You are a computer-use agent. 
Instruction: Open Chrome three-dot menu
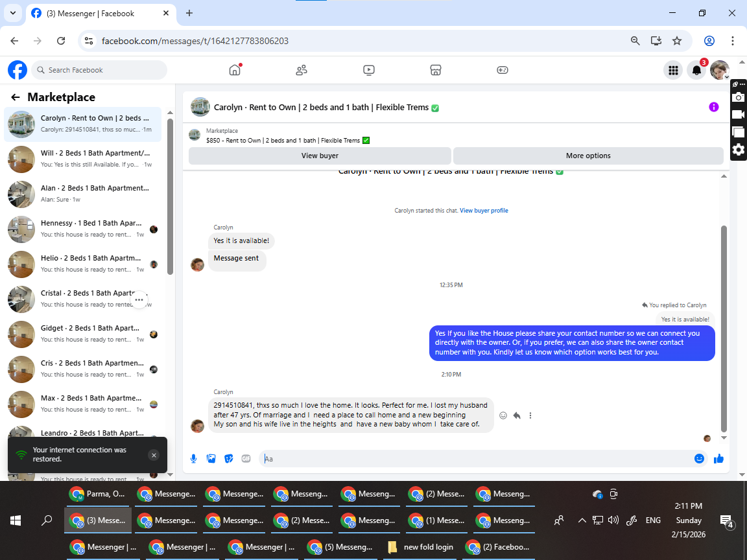click(x=732, y=41)
